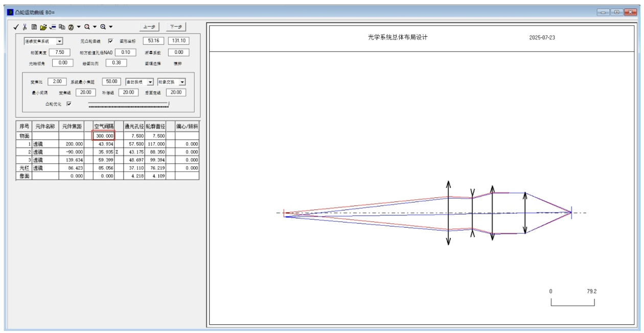644x333 pixels.
Task: Open file with the yellow folder icon
Action: pyautogui.click(x=43, y=27)
